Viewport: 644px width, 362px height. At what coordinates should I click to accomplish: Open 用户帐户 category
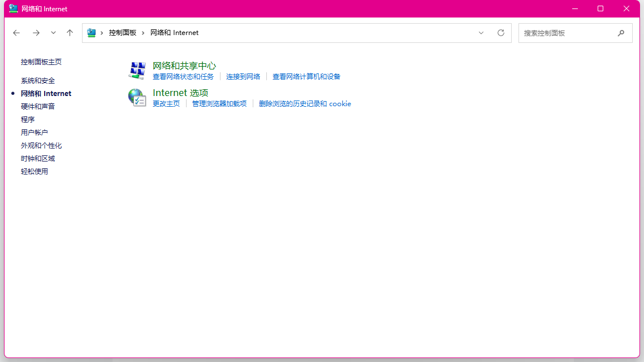(x=34, y=133)
